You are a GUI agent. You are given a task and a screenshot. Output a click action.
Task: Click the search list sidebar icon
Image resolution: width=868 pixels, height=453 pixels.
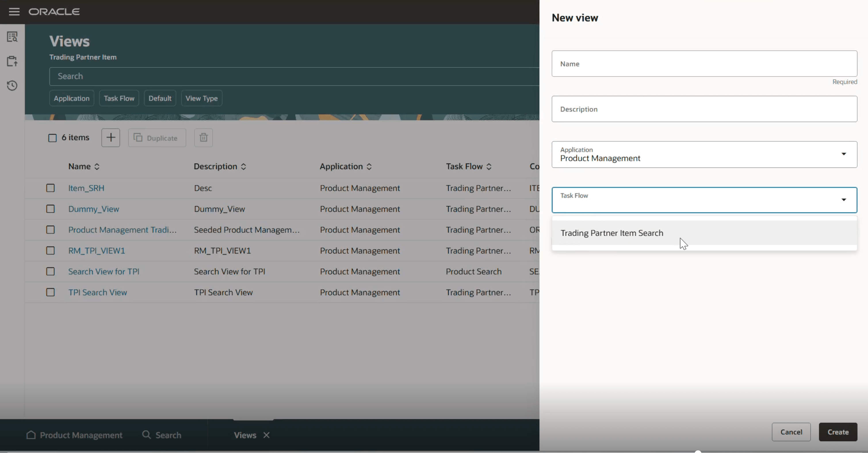click(12, 37)
